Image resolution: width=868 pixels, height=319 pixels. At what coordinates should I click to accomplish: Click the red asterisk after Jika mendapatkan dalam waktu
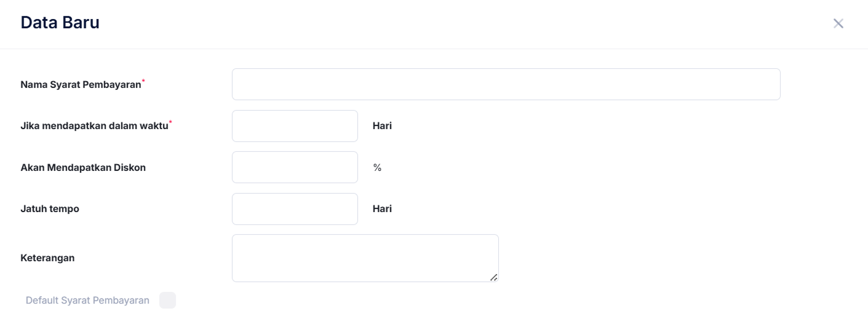pos(170,122)
